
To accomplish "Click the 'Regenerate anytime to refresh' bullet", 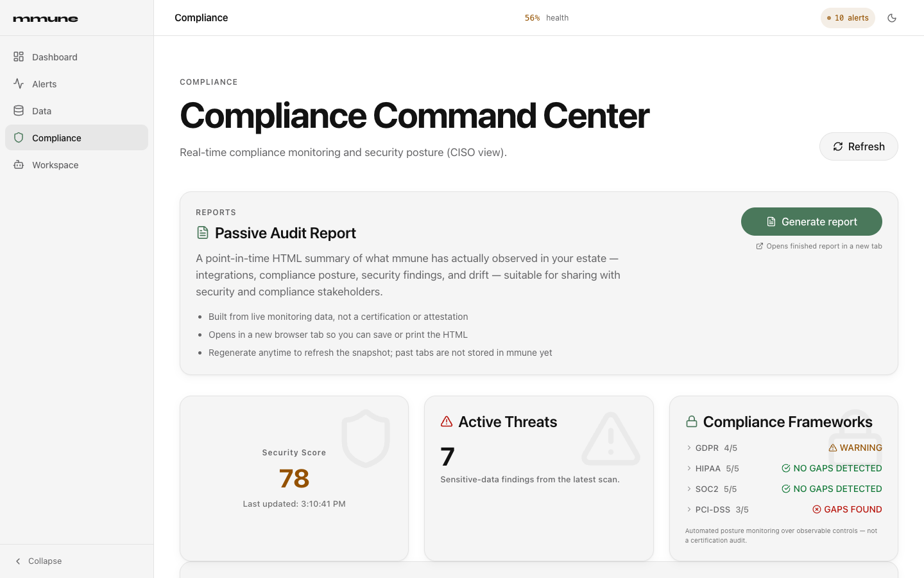I will (381, 353).
